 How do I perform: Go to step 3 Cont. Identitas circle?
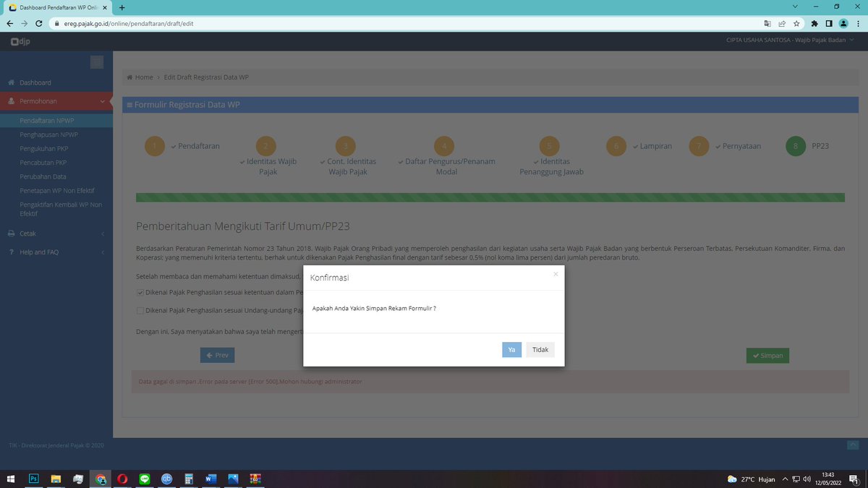click(x=346, y=147)
